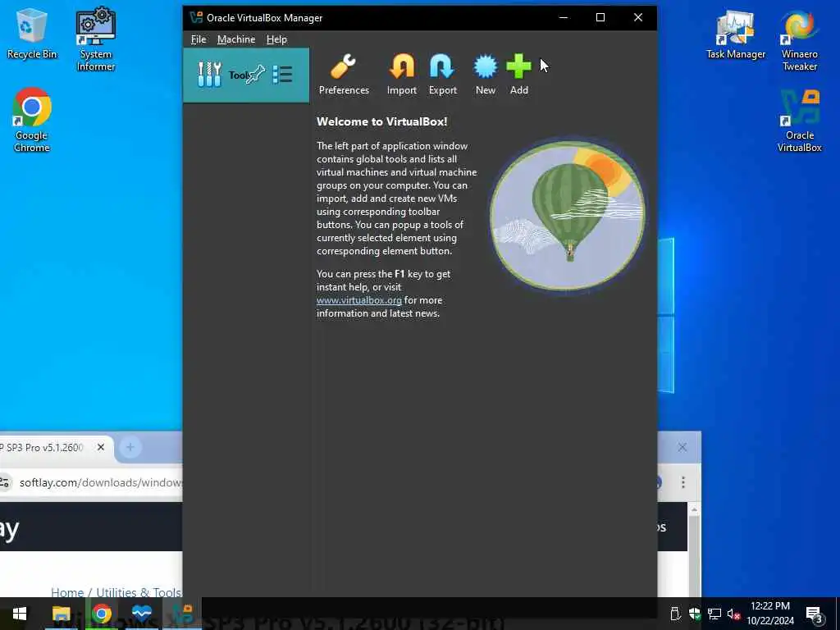Image resolution: width=840 pixels, height=630 pixels.
Task: Open the network tray icon
Action: tap(714, 614)
